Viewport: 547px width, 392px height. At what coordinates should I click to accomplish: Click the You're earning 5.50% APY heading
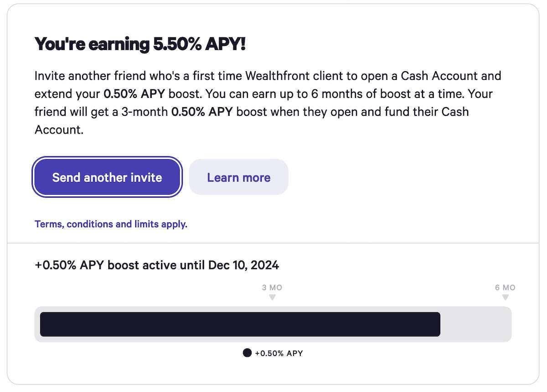click(x=140, y=44)
